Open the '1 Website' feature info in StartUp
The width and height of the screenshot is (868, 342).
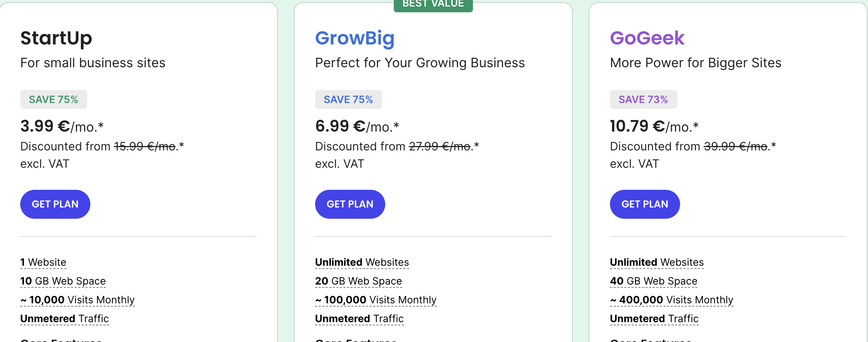tap(43, 262)
